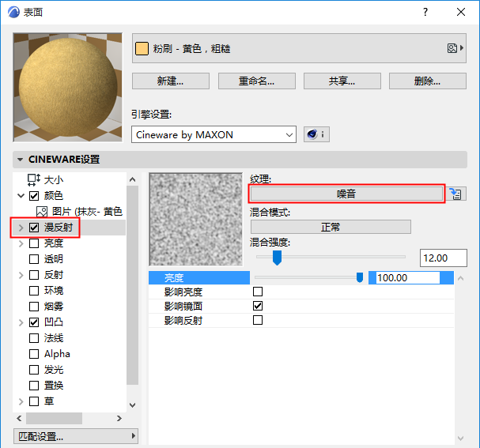Click the 共享 share button
The image size is (480, 448).
pos(342,81)
